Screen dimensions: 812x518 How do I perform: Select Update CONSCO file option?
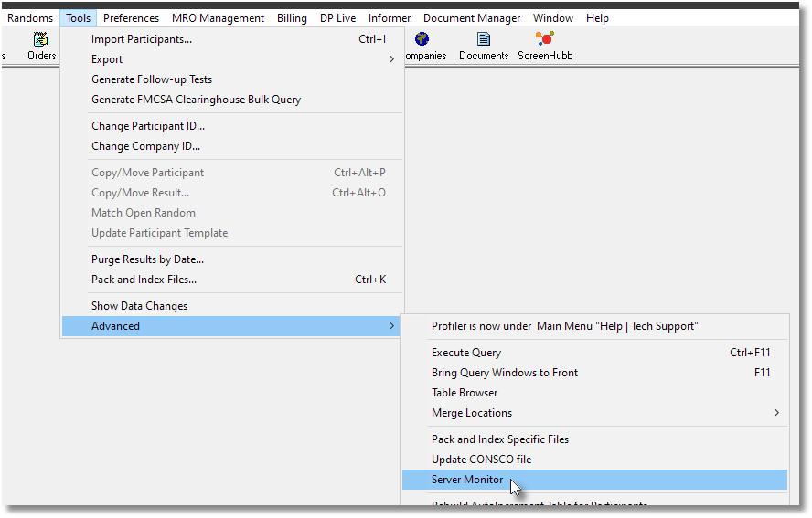(x=481, y=460)
